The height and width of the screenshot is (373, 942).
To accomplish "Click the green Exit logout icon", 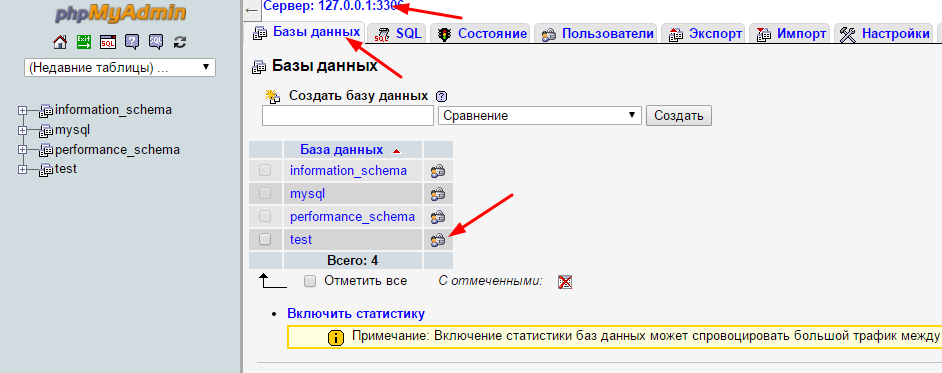I will click(84, 42).
